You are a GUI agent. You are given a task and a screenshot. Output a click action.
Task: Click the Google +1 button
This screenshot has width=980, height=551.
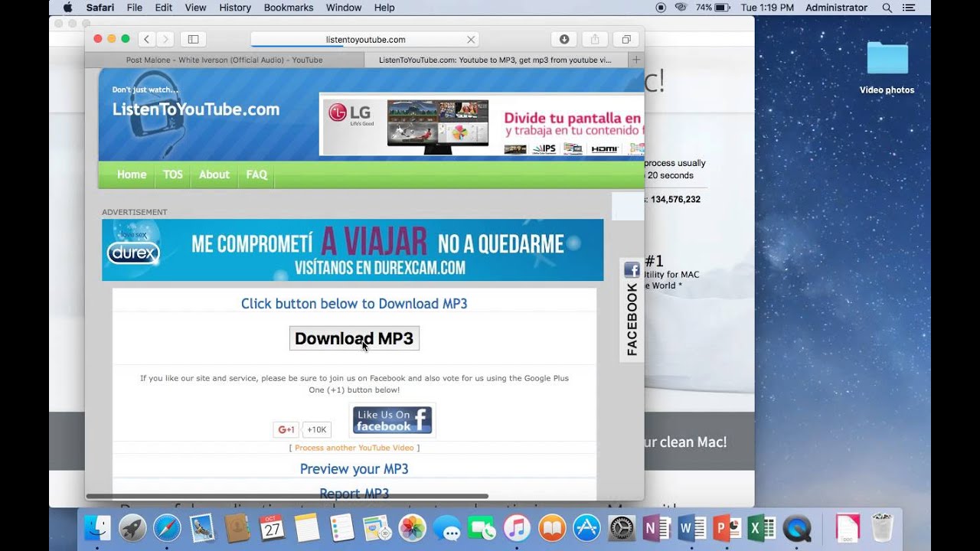286,429
